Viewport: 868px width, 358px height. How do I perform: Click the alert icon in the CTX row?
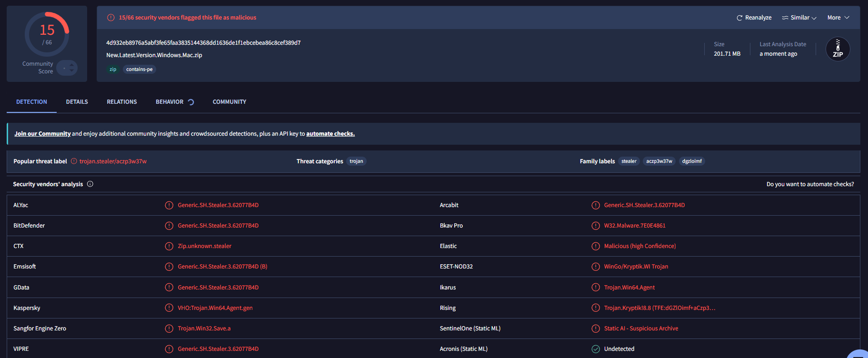(169, 246)
